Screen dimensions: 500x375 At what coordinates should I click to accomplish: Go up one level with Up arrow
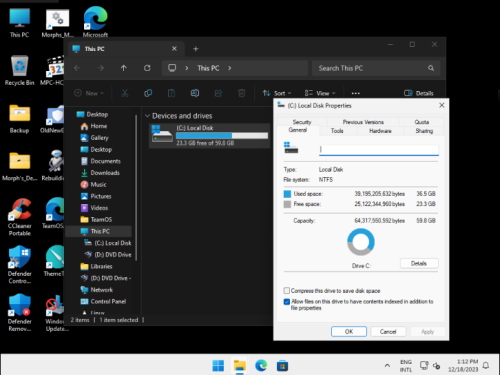click(124, 68)
